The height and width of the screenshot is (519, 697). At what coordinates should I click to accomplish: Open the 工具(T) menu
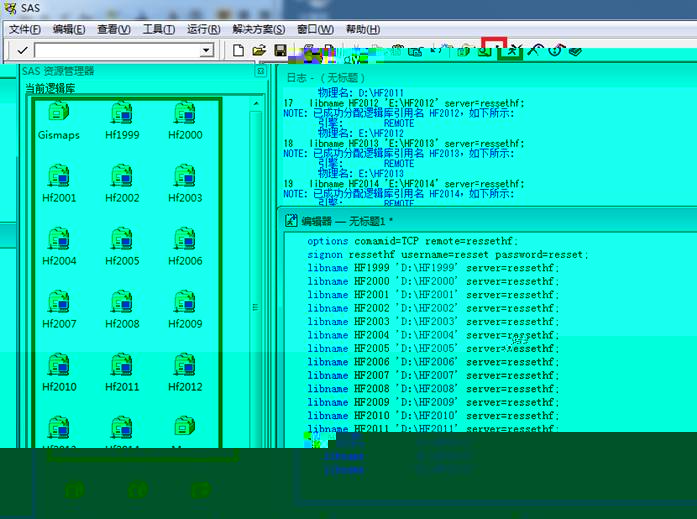tap(159, 29)
